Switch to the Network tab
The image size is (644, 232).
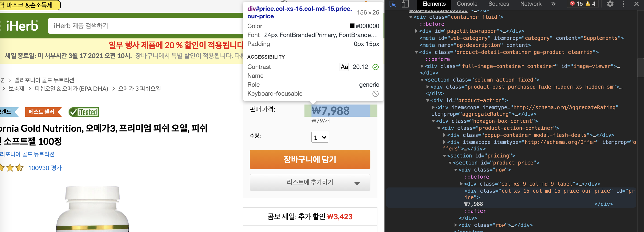tap(531, 4)
